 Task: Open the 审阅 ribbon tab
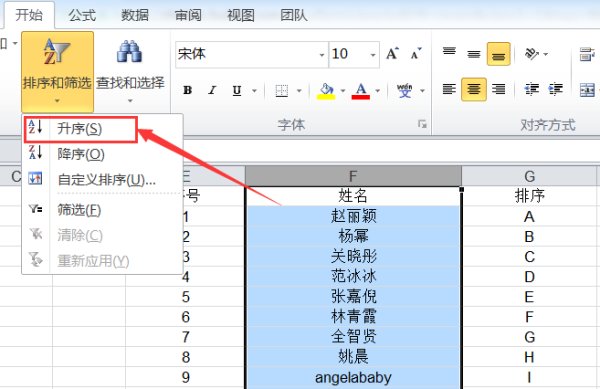pyautogui.click(x=188, y=16)
